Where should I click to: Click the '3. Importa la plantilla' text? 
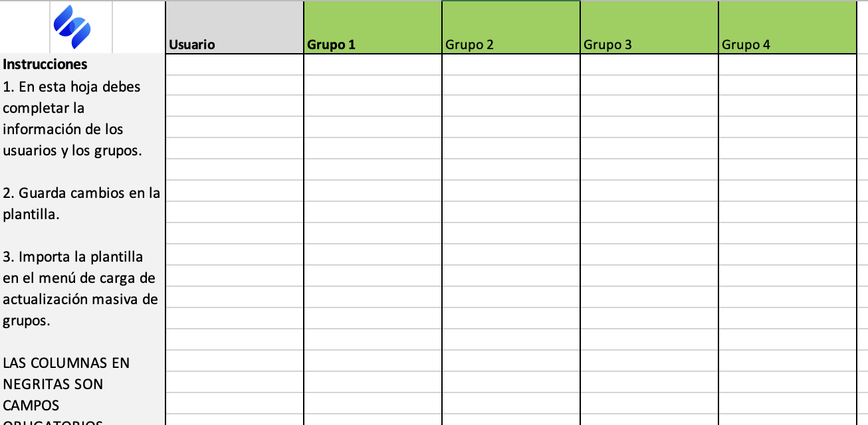73,257
